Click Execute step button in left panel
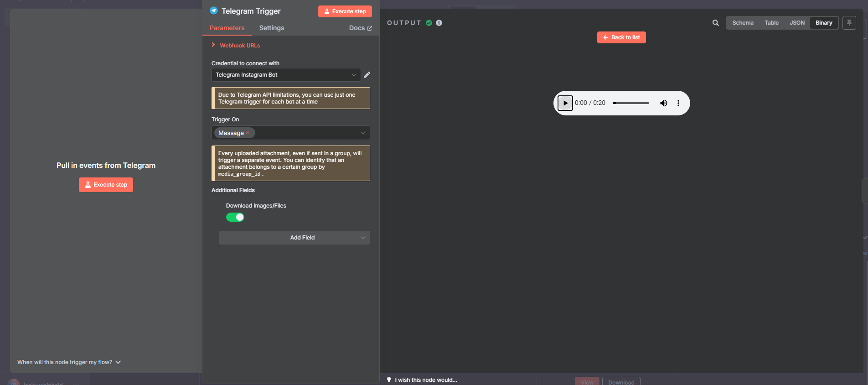This screenshot has height=385, width=868. [106, 185]
